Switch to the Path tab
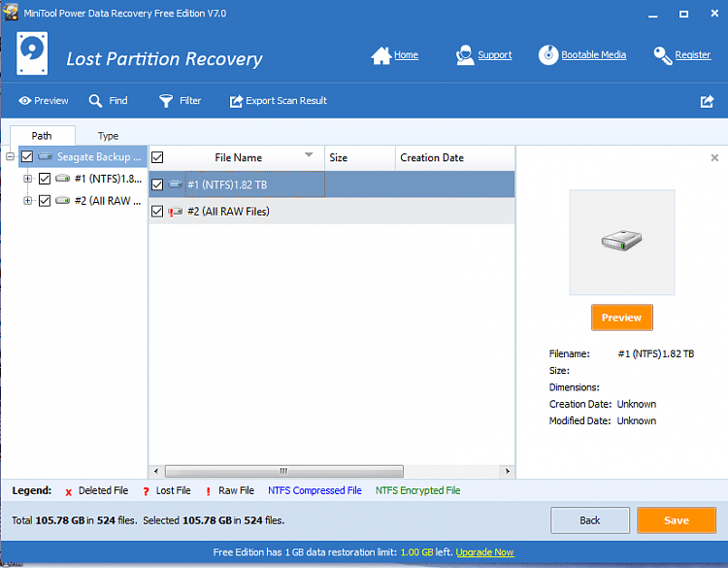728x568 pixels. coord(42,136)
